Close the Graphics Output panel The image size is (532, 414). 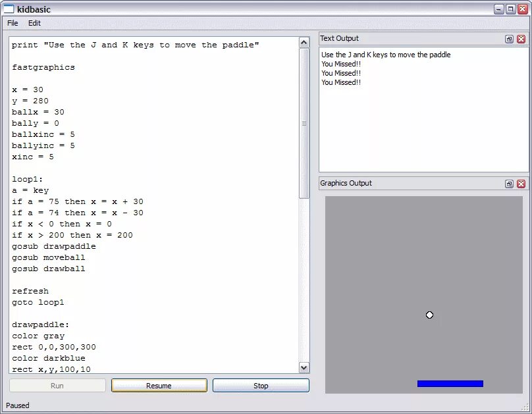[521, 184]
